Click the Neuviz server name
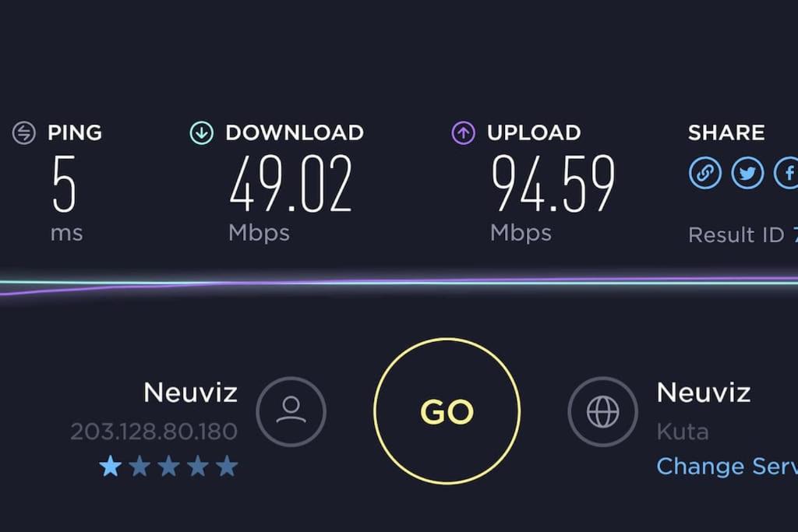 [x=704, y=393]
